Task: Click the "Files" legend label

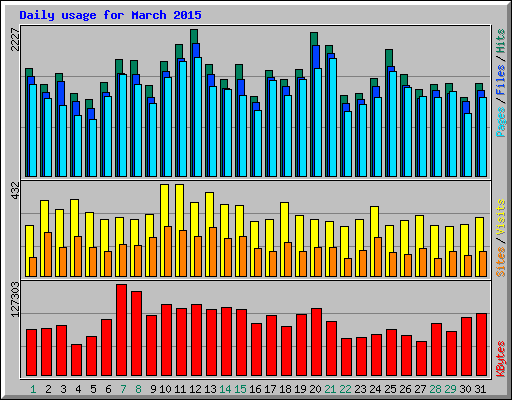Action: (500, 80)
